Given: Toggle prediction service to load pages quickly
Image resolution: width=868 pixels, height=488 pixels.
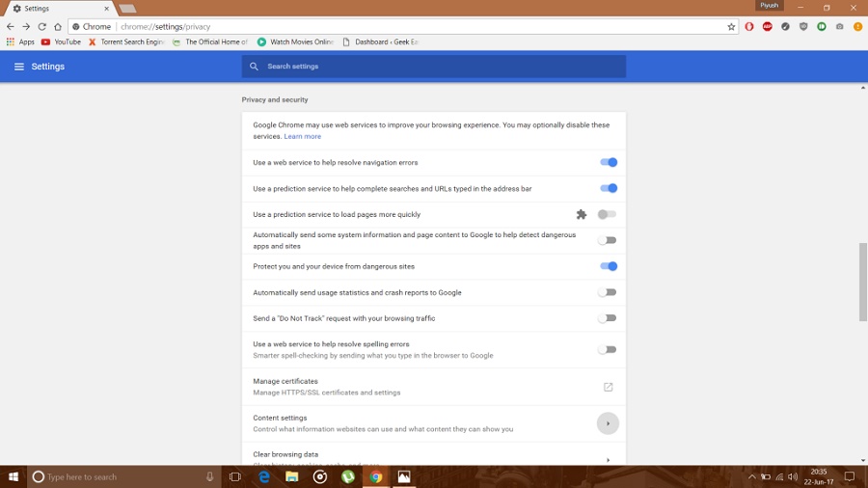Looking at the screenshot, I should tap(607, 214).
